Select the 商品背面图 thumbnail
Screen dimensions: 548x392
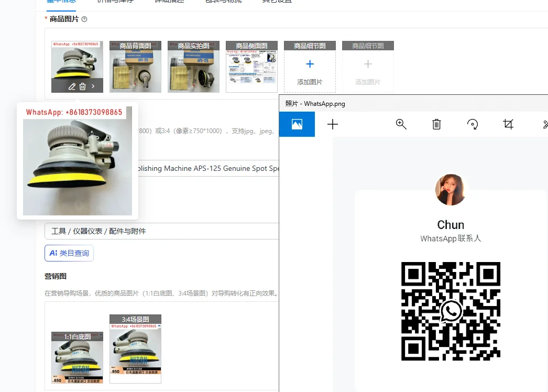pyautogui.click(x=135, y=67)
